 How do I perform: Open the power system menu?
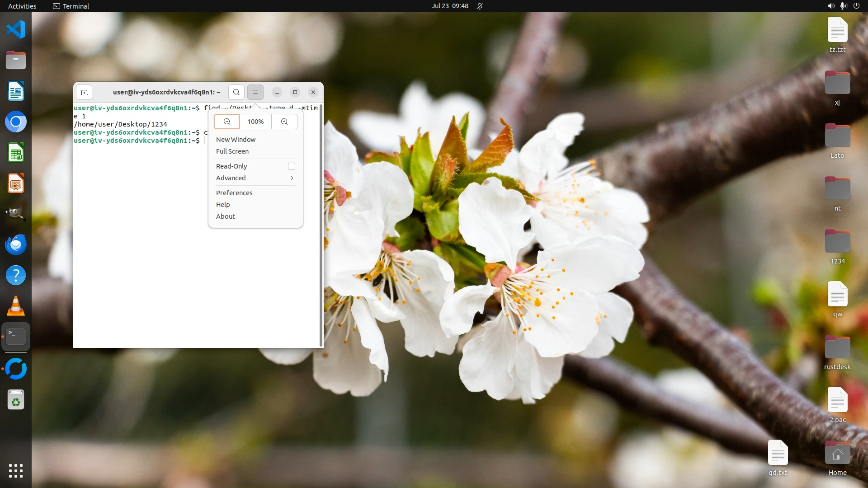click(x=856, y=6)
